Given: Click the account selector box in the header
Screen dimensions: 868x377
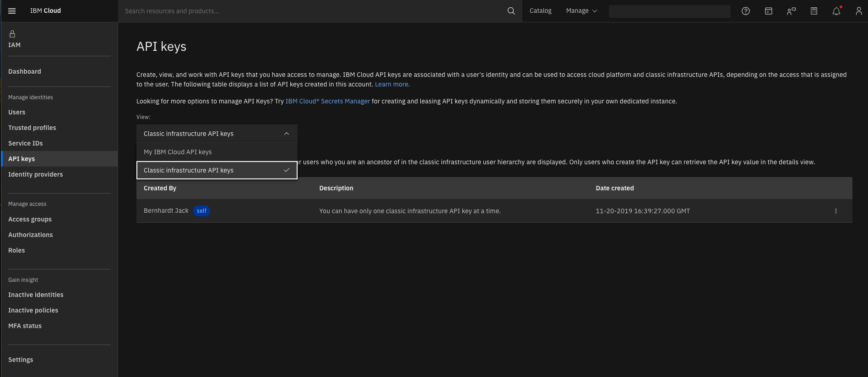Looking at the screenshot, I should coord(669,11).
